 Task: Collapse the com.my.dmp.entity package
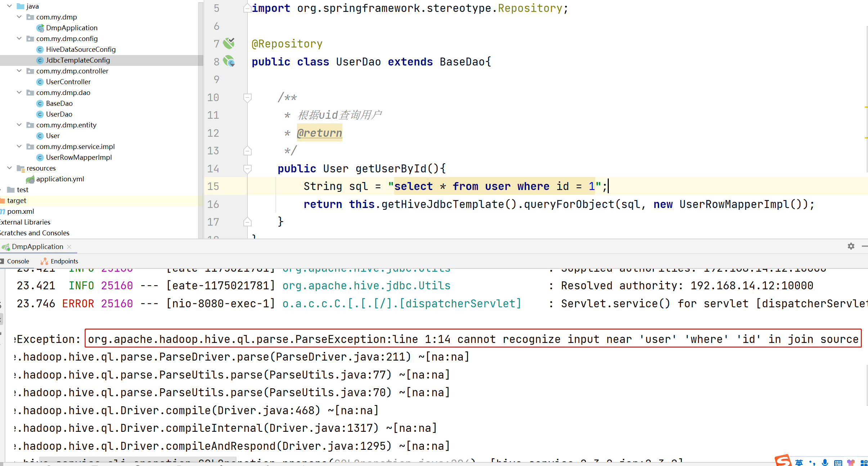(x=19, y=125)
